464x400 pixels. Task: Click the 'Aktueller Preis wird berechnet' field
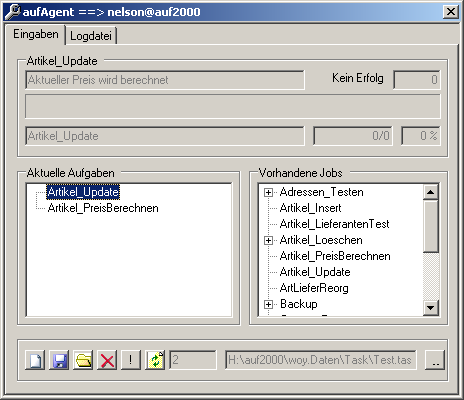click(165, 80)
